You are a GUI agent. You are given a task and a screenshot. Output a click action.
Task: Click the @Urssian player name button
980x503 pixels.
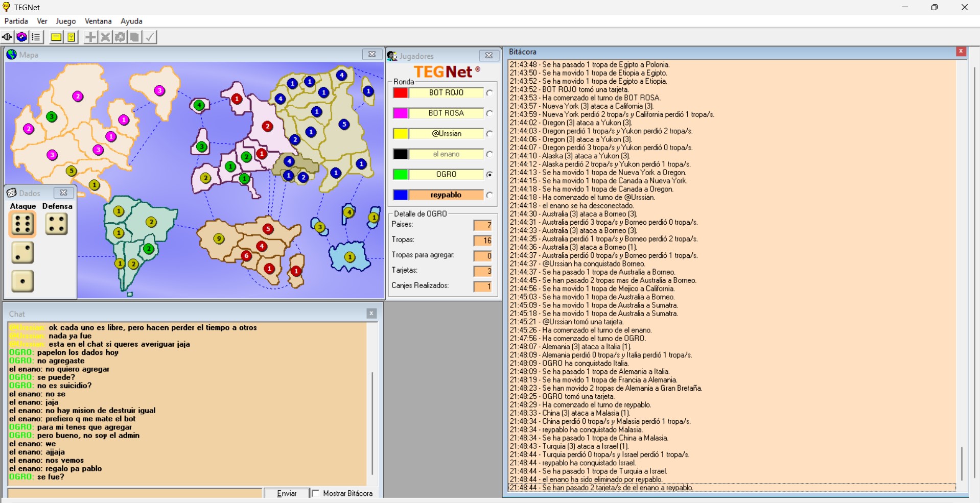click(446, 134)
